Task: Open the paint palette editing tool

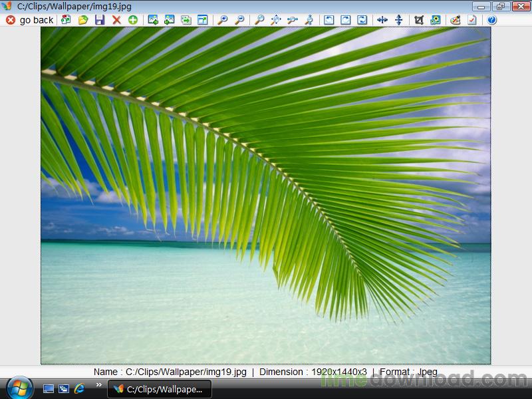Action: (x=455, y=20)
